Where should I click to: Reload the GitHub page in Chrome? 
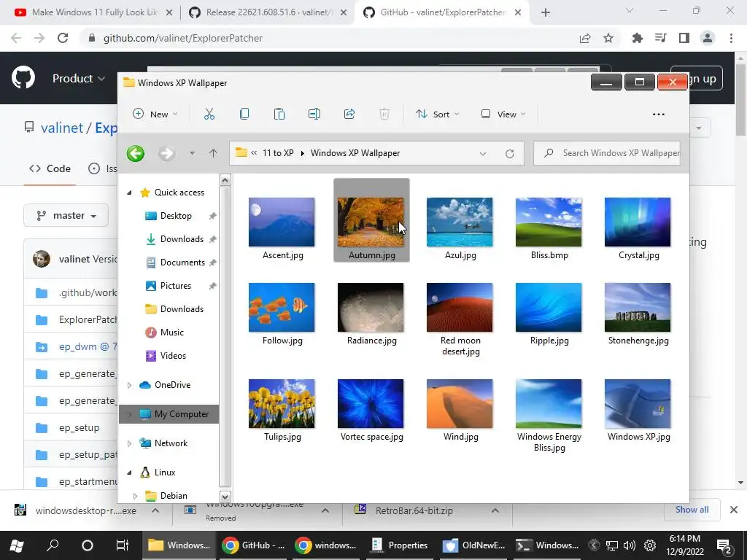pyautogui.click(x=63, y=38)
